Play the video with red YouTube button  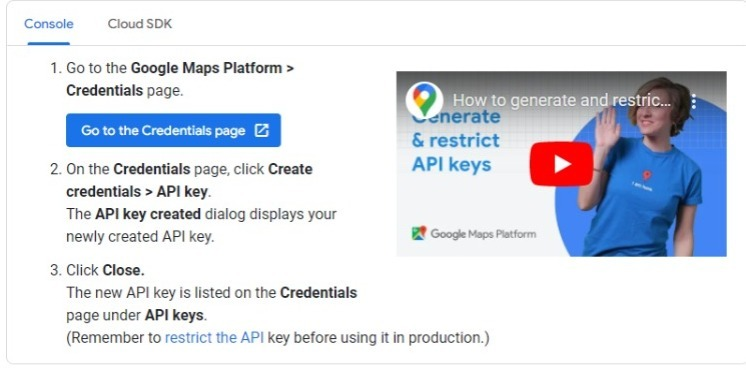(x=561, y=164)
